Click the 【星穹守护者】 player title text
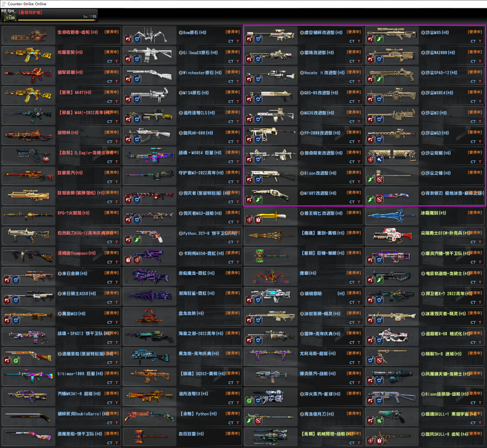Viewport: 487px width, 448px height. click(x=31, y=13)
